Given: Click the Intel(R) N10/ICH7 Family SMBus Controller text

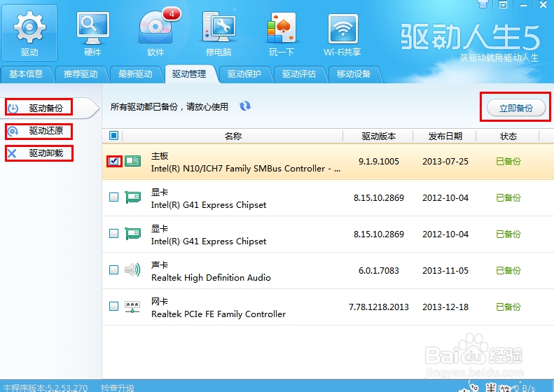Looking at the screenshot, I should 246,169.
